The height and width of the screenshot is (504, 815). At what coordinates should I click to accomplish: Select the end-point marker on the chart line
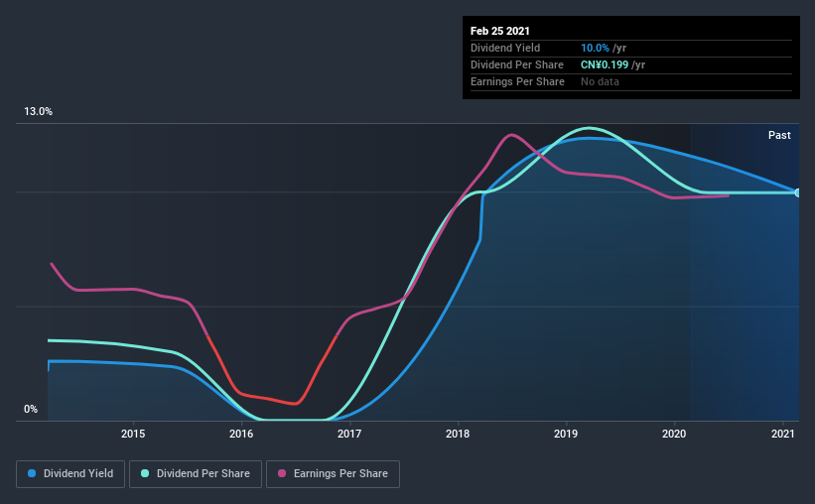click(797, 192)
